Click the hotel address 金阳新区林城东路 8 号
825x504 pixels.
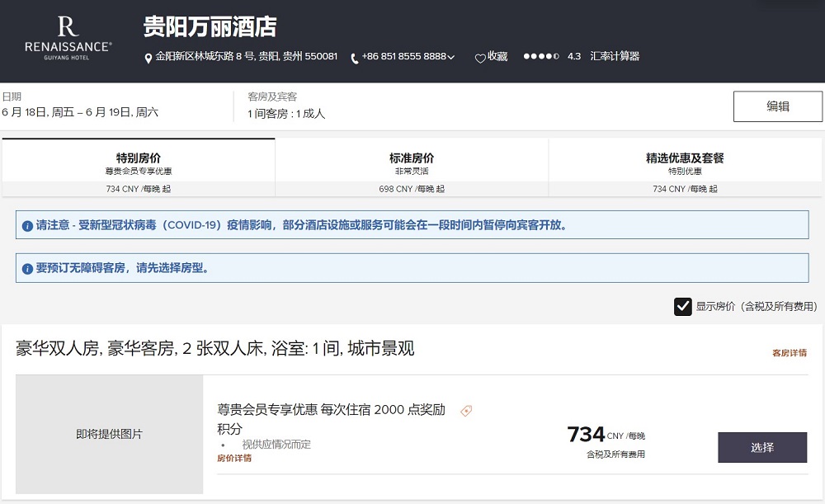click(246, 56)
